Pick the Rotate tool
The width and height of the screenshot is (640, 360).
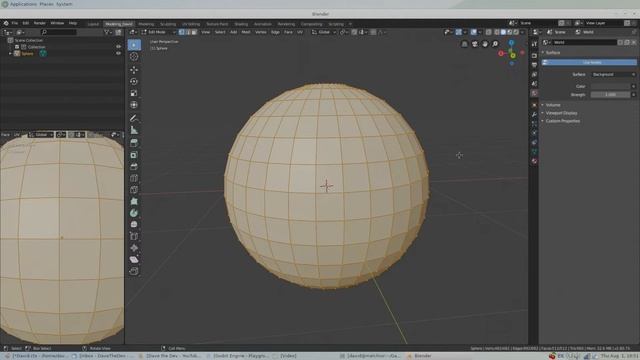click(x=134, y=82)
